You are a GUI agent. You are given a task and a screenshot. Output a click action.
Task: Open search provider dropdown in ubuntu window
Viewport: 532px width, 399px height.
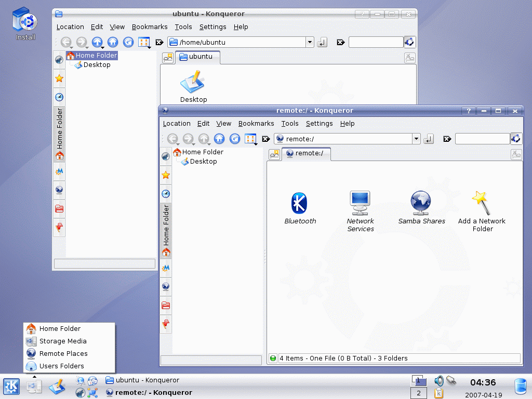409,42
